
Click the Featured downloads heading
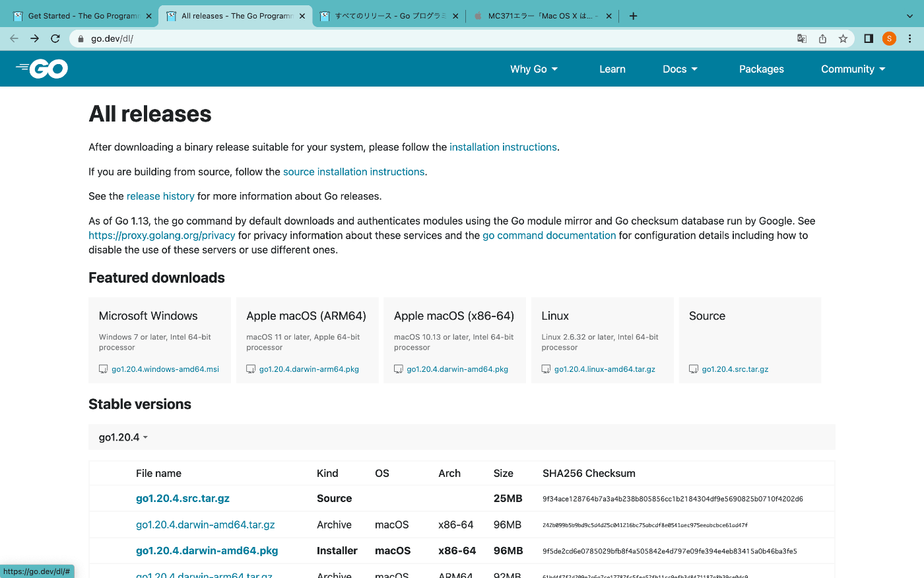[156, 278]
